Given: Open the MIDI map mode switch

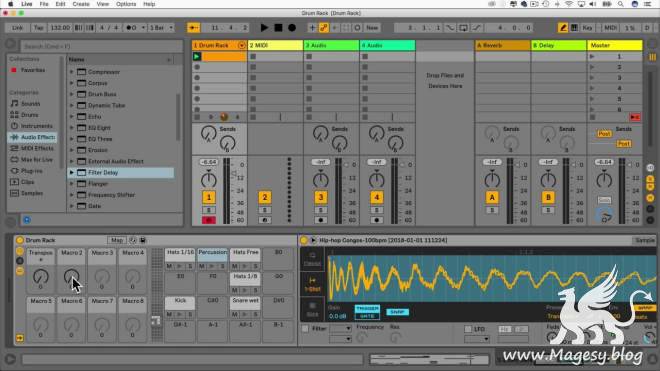Looking at the screenshot, I should pyautogui.click(x=610, y=28).
